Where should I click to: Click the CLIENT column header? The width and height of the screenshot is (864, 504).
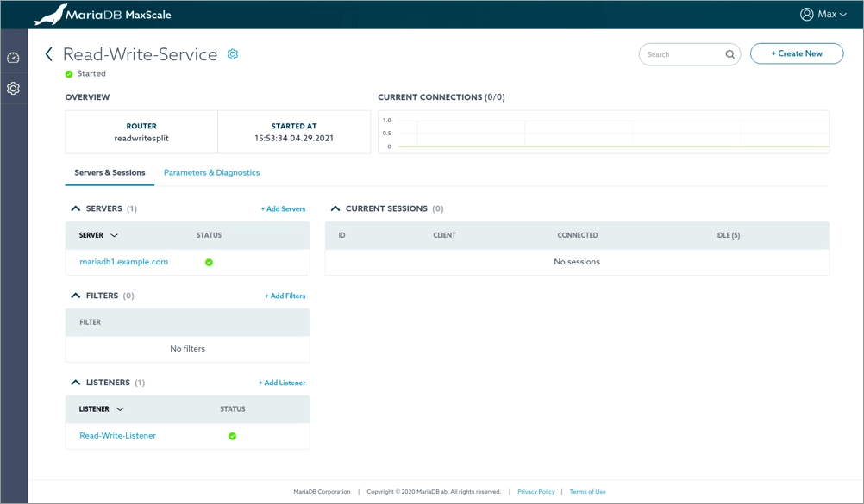click(444, 235)
